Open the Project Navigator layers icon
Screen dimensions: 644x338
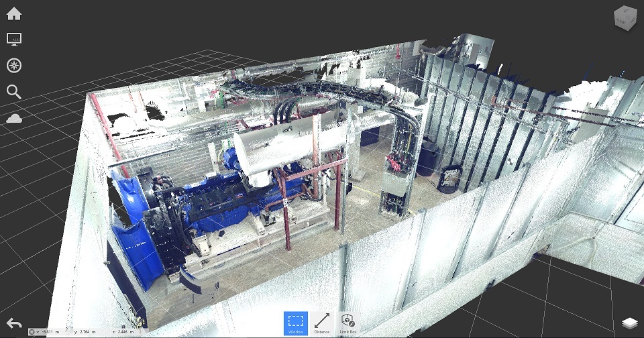[x=629, y=323]
